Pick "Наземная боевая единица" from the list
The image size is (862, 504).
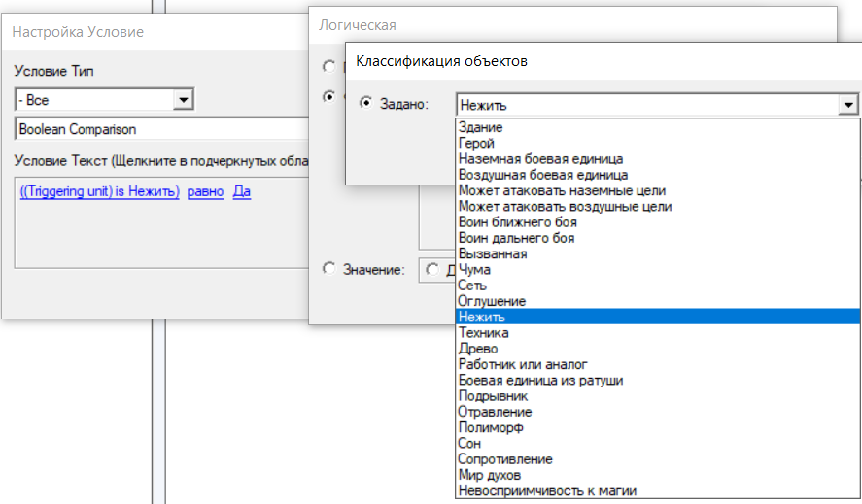[540, 158]
